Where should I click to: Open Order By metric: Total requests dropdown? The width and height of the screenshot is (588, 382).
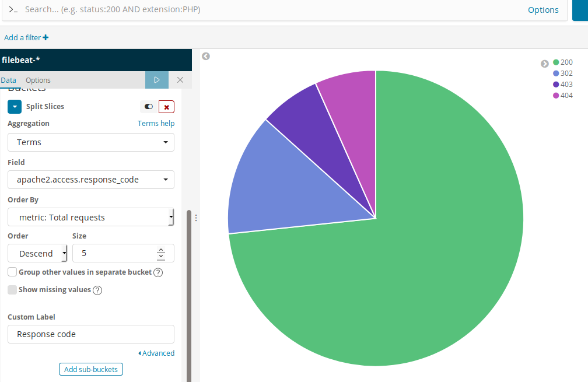pos(91,218)
